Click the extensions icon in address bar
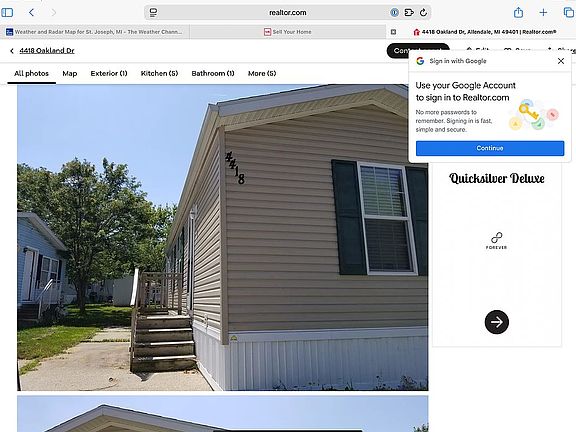Viewport: 576px width, 432px height. 409,12
